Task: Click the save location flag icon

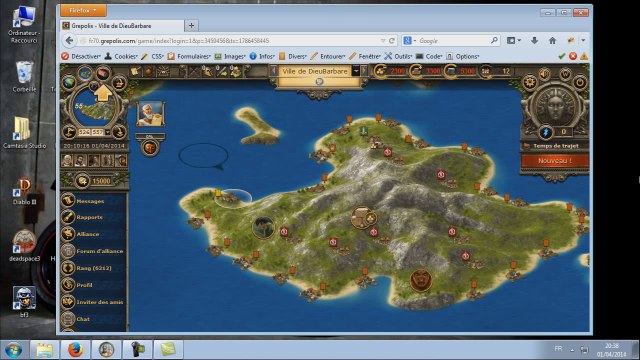Action: pyautogui.click(x=70, y=132)
